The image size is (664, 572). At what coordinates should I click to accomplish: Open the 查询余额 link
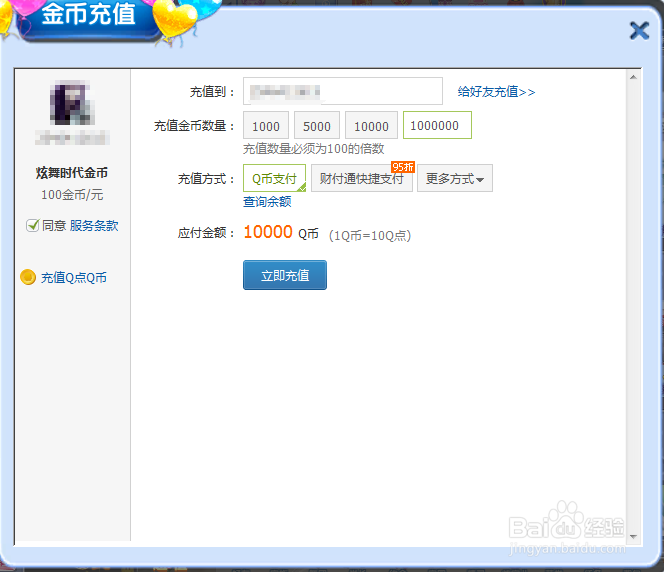pyautogui.click(x=267, y=202)
